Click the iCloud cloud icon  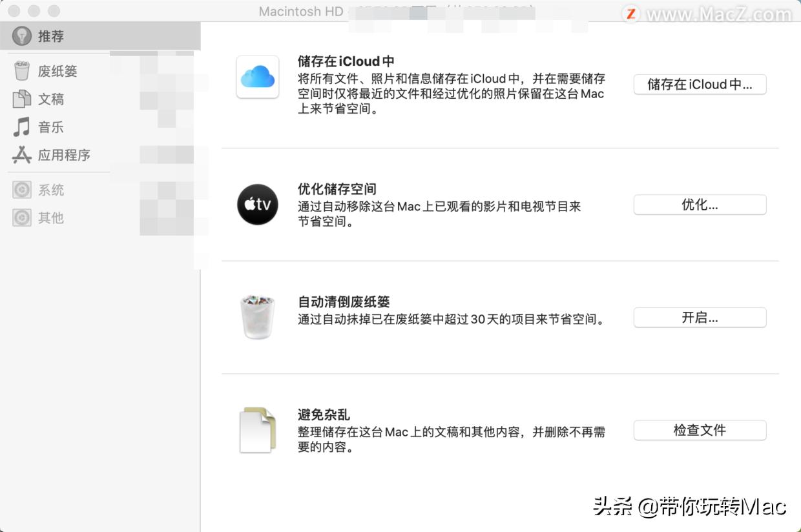tap(257, 77)
